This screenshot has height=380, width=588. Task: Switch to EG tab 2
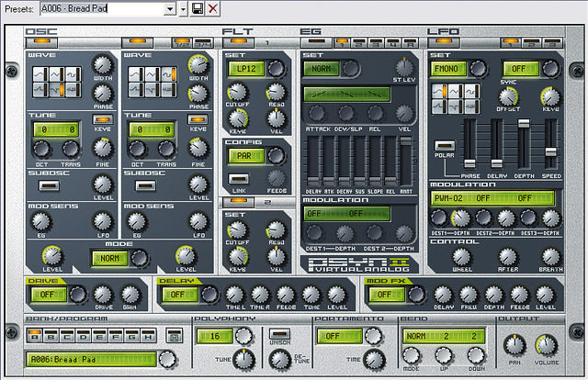[x=359, y=43]
